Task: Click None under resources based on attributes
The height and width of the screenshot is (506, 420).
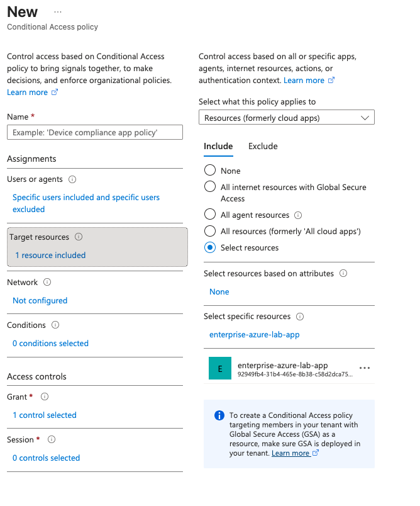Action: click(219, 292)
